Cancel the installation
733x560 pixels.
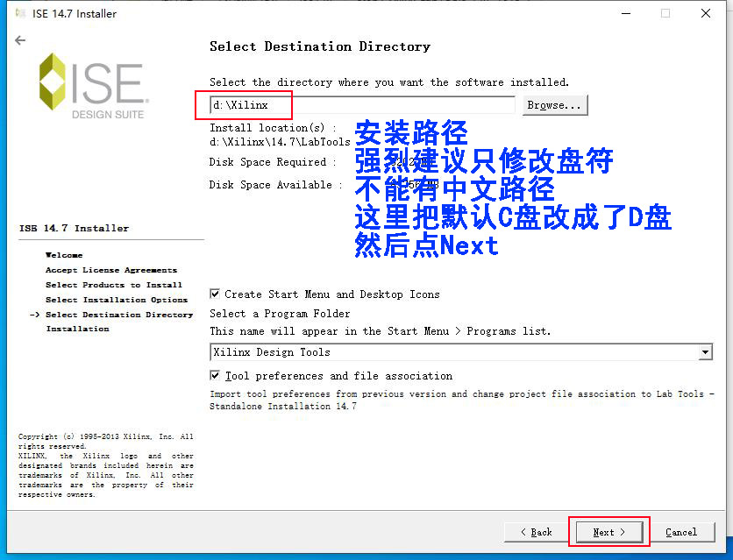click(681, 532)
